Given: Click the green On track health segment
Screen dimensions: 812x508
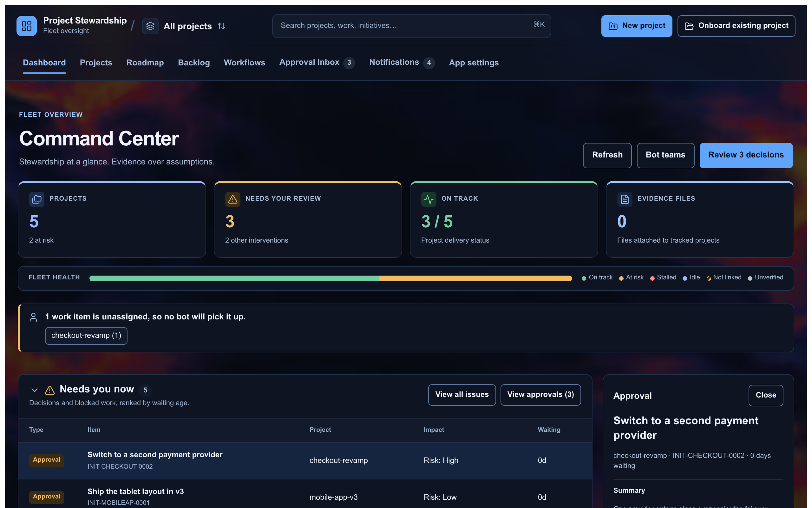Looking at the screenshot, I should tap(234, 278).
